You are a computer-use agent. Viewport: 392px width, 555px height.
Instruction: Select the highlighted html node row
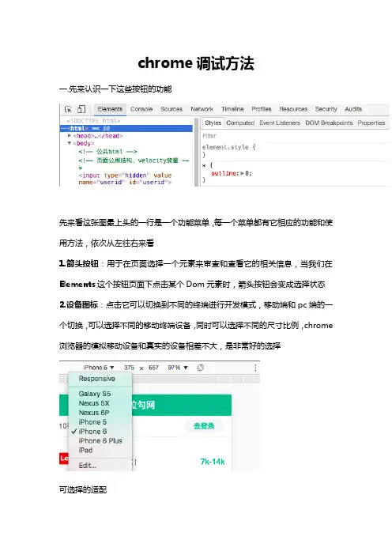(x=126, y=128)
